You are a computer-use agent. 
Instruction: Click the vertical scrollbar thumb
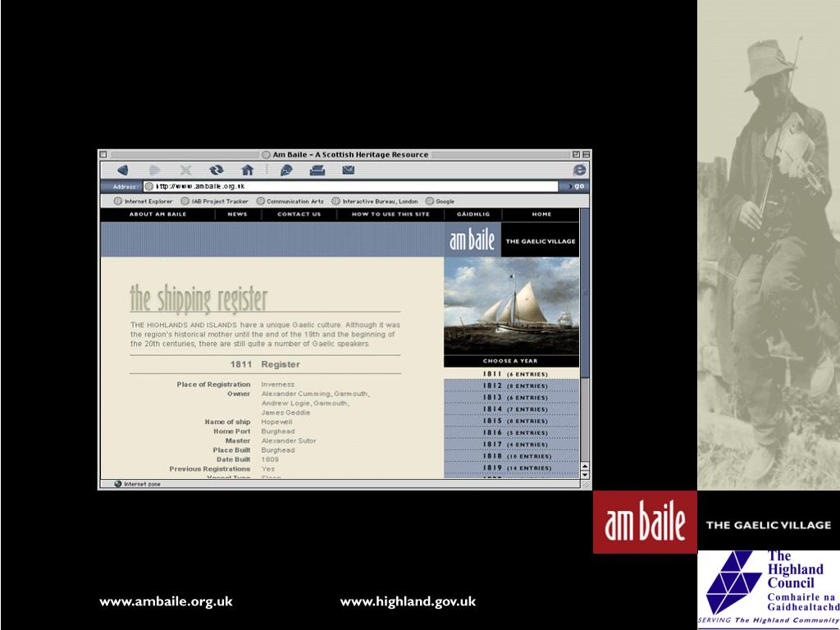[584, 293]
